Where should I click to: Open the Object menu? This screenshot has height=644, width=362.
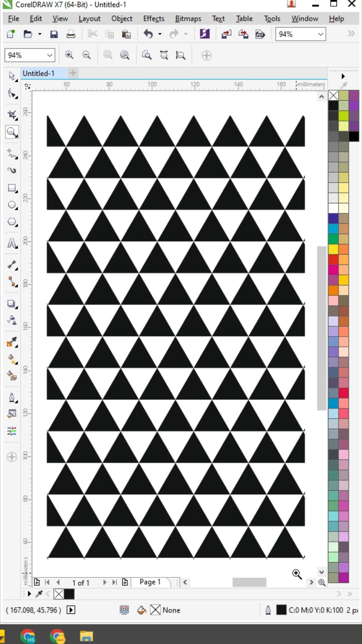coord(122,18)
